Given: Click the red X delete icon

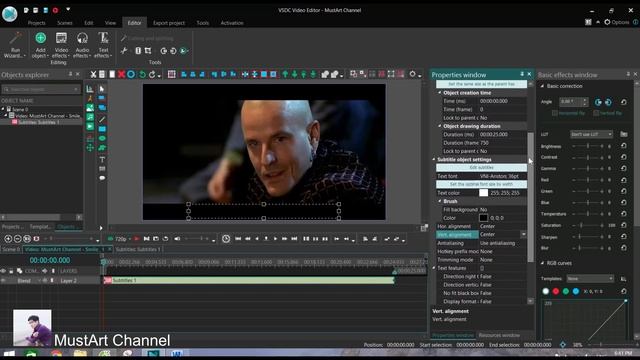Looking at the screenshot, I should (x=121, y=74).
